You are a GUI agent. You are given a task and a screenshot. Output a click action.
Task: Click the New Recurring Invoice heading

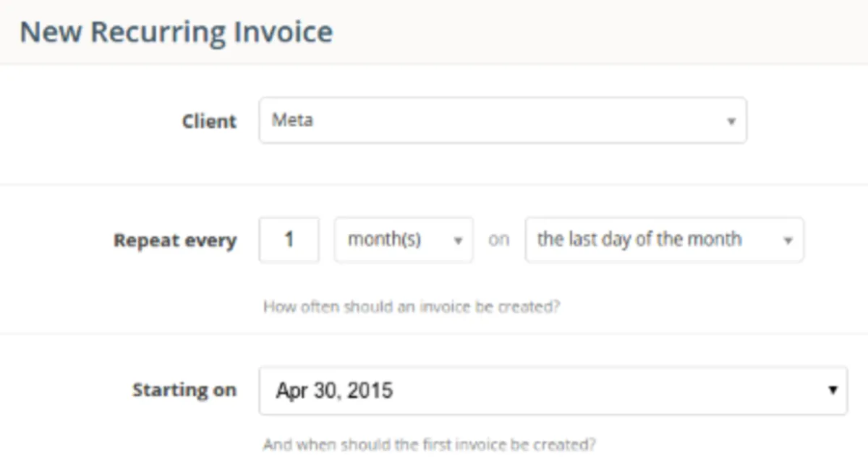pos(176,33)
